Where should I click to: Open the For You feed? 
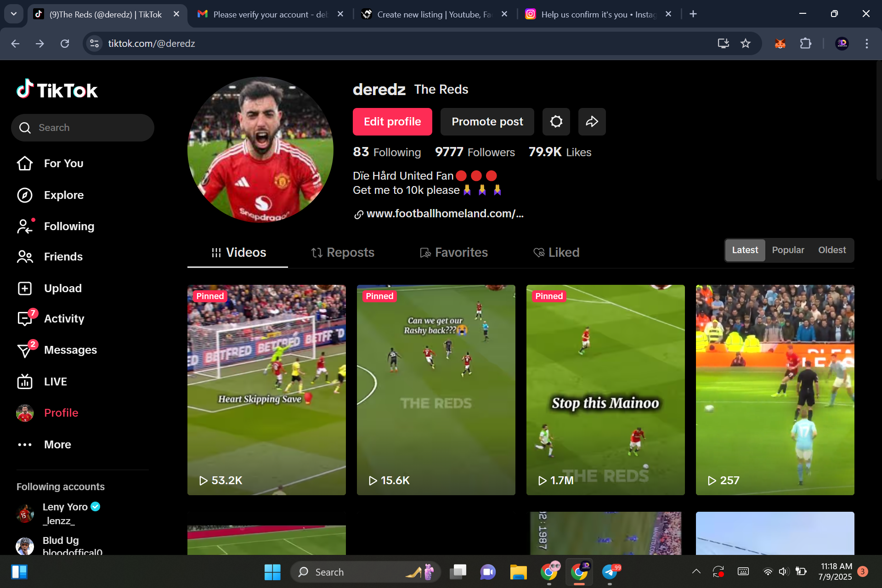coord(50,164)
